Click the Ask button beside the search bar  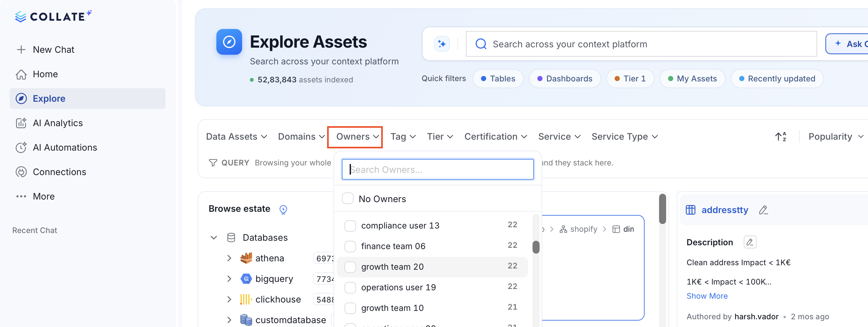pos(847,44)
